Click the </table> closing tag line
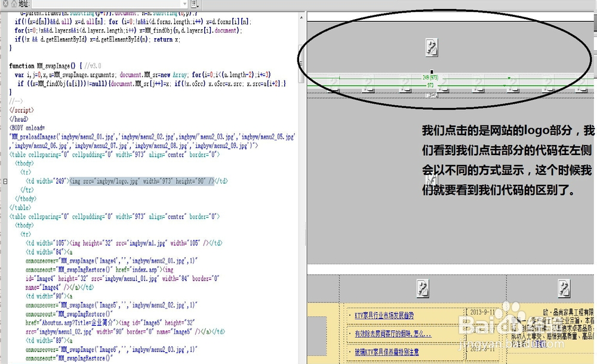The width and height of the screenshot is (597, 364). (20, 208)
